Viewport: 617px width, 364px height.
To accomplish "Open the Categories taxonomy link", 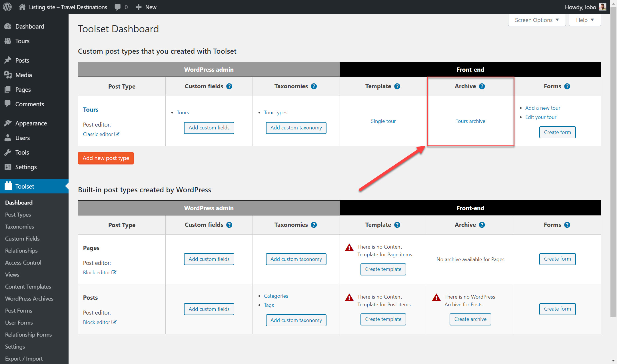I will pos(276,296).
